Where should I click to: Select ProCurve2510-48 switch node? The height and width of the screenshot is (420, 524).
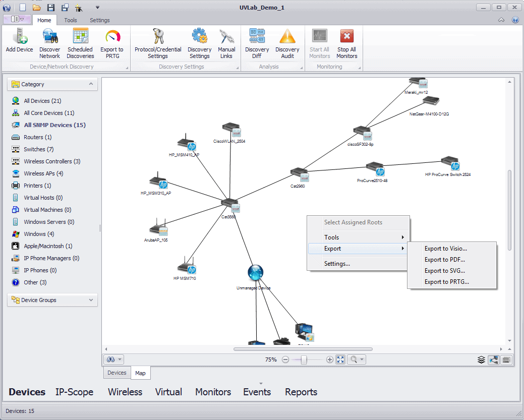click(375, 169)
